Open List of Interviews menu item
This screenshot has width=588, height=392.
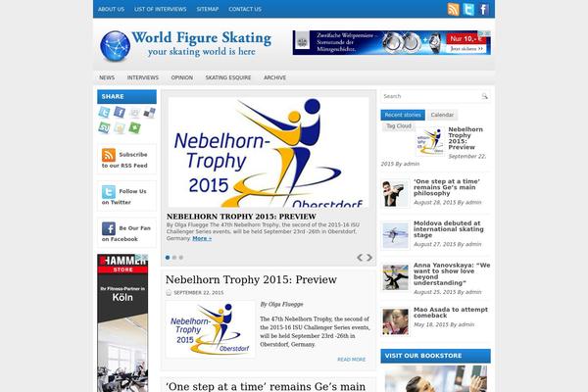[160, 9]
